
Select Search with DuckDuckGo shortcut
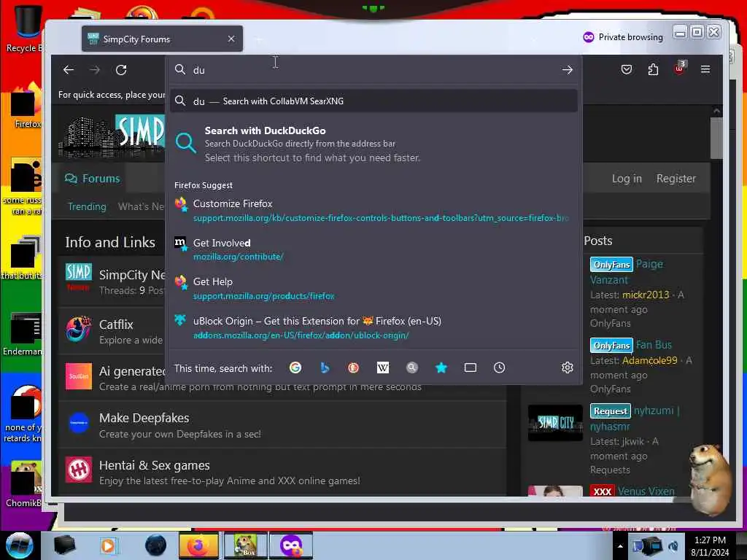[373, 144]
